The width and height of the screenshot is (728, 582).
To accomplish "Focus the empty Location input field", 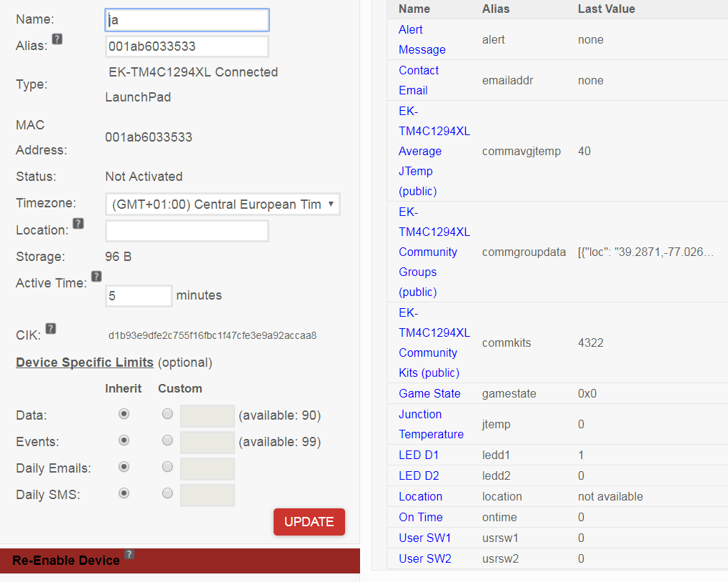I will coord(187,231).
